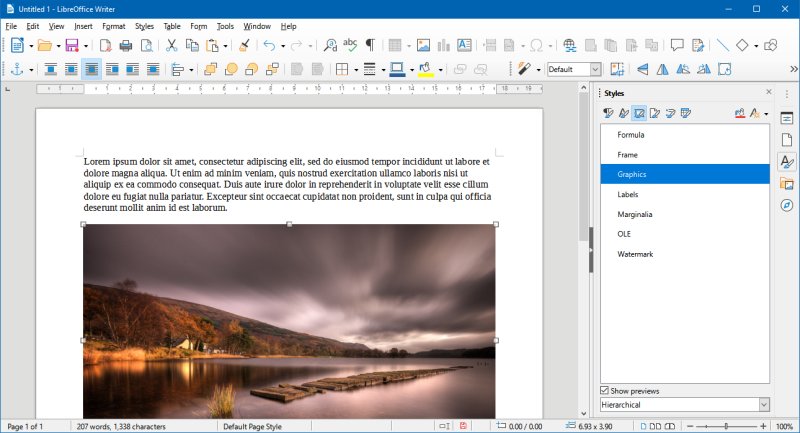Click the landscape image in the document
Image resolution: width=800 pixels, height=433 pixels.
click(289, 320)
